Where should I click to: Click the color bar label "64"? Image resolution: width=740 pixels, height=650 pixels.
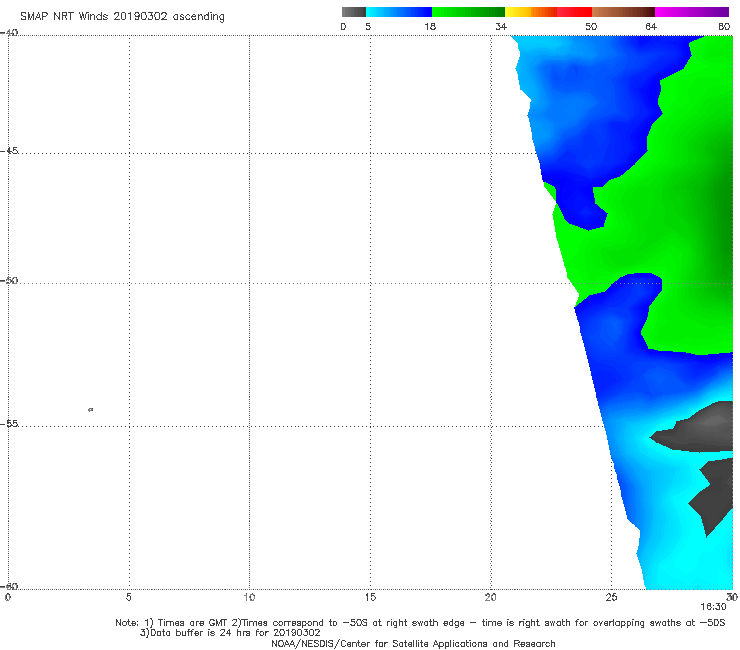coord(651,27)
